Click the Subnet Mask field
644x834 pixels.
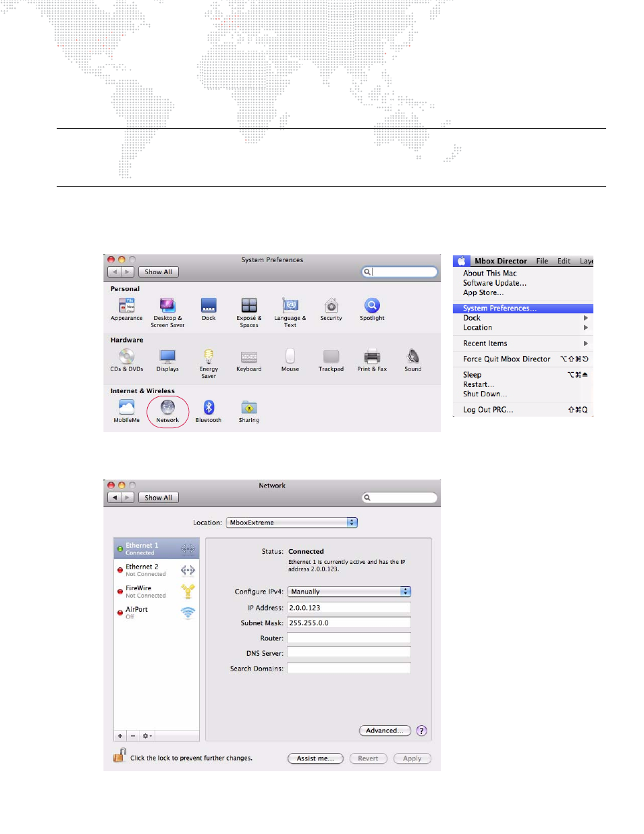[349, 623]
